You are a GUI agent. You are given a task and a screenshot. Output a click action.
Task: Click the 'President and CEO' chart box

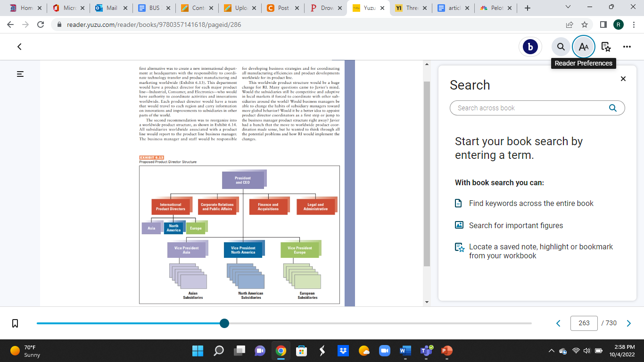tap(242, 181)
